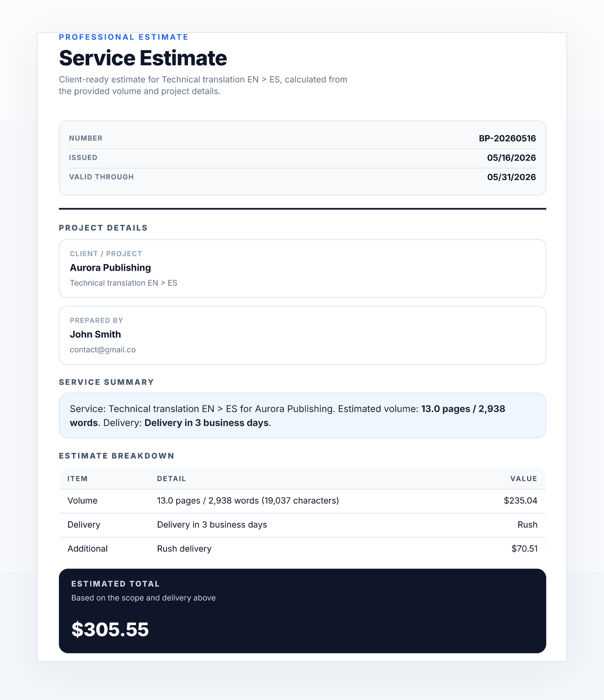Select the John Smith preparer name
Screen dimensions: 604x700
coord(95,334)
